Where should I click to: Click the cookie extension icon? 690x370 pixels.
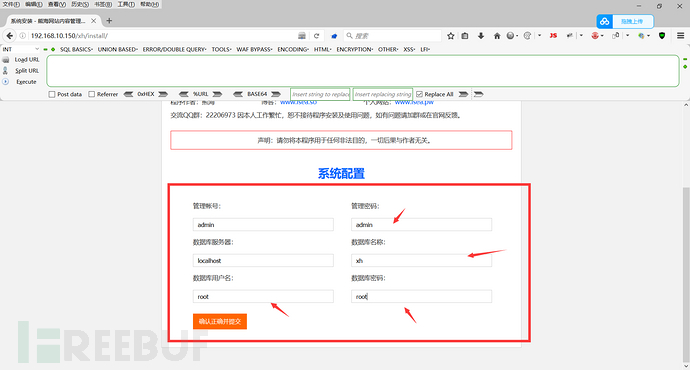pos(527,36)
